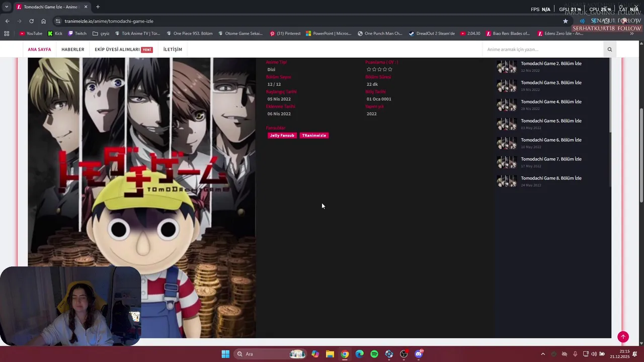Go to ANA SAYFA menu item
The width and height of the screenshot is (644, 362).
pyautogui.click(x=39, y=49)
